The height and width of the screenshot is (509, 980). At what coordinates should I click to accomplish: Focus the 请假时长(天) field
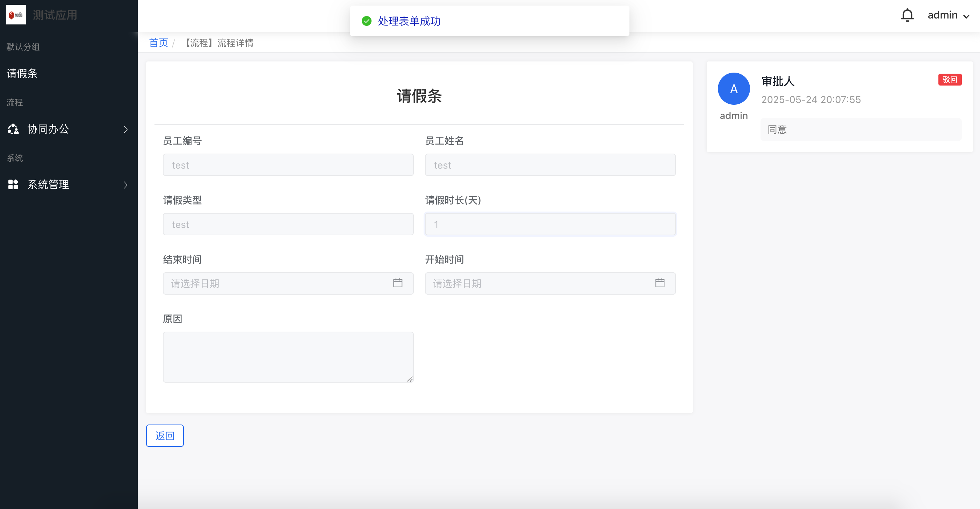[550, 224]
